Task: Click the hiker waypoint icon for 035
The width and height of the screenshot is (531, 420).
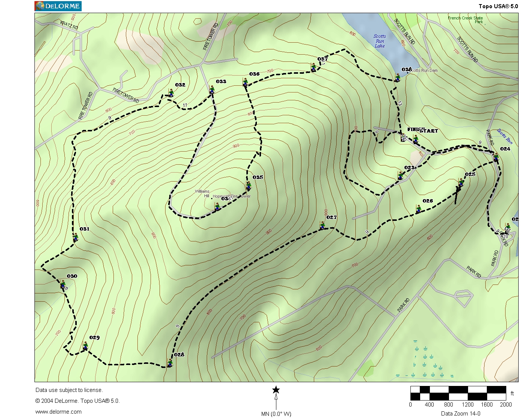Action: [x=248, y=185]
